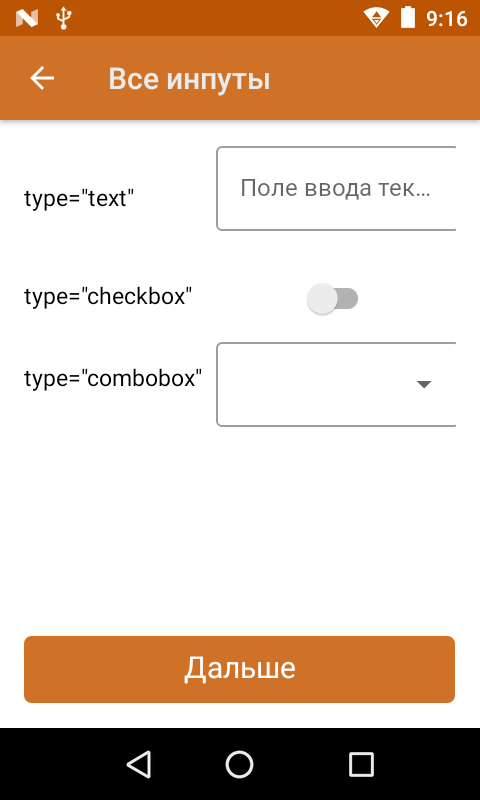
Task: Expand the combobox using its arrow
Action: click(424, 384)
